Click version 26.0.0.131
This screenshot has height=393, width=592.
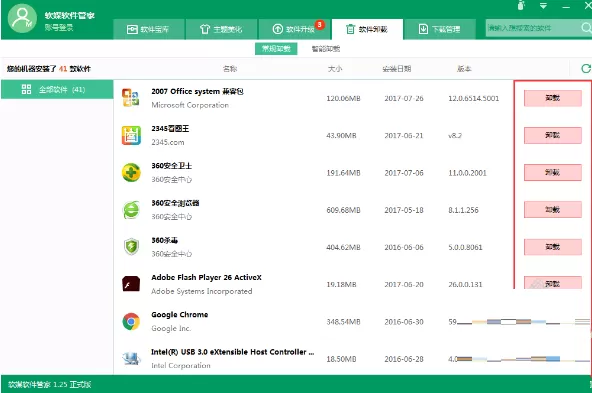[x=465, y=284]
